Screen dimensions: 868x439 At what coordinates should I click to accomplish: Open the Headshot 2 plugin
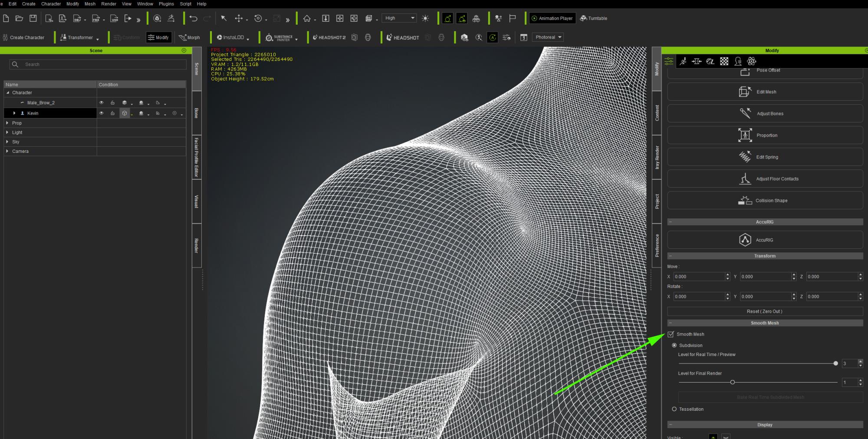329,37
